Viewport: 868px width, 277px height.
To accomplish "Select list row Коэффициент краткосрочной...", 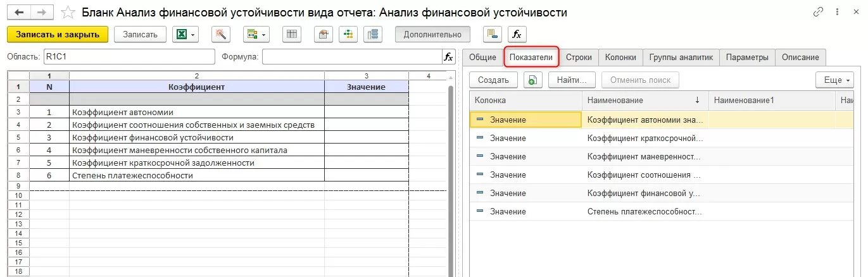I will point(662,138).
